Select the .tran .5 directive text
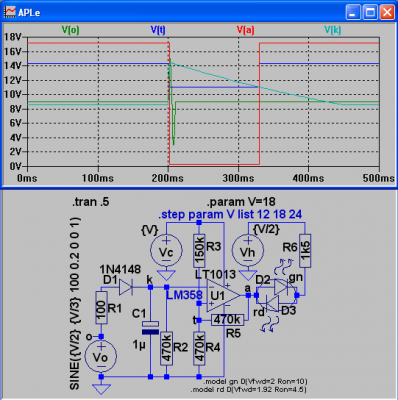The image size is (398, 400). (x=90, y=202)
